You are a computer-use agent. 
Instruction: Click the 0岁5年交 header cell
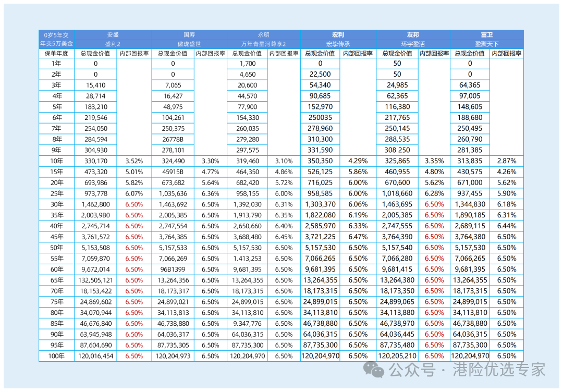coord(56,35)
